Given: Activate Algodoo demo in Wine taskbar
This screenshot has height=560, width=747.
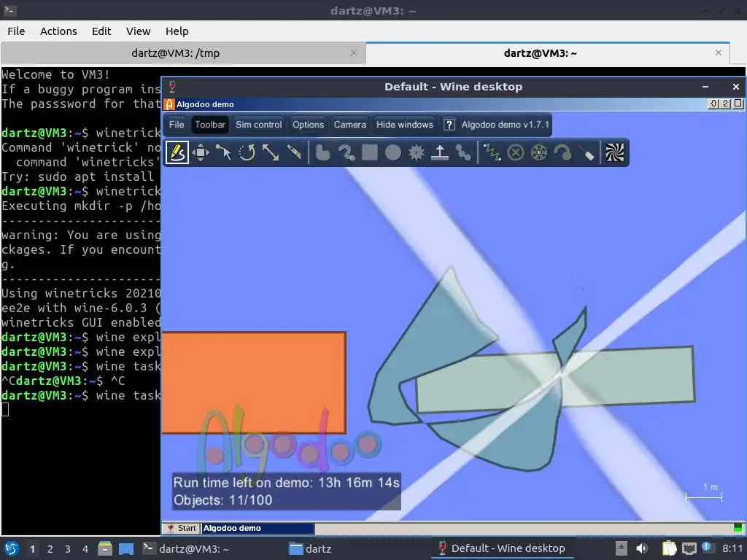Looking at the screenshot, I should 258,528.
